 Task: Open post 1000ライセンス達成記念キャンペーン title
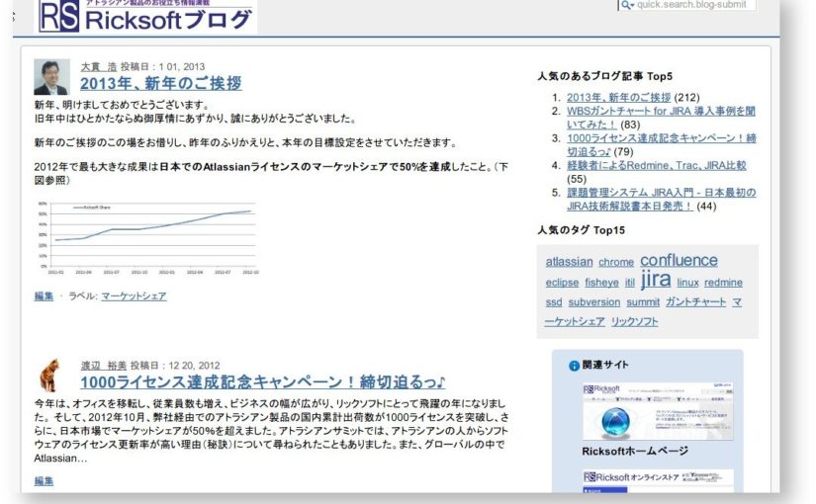[x=263, y=382]
